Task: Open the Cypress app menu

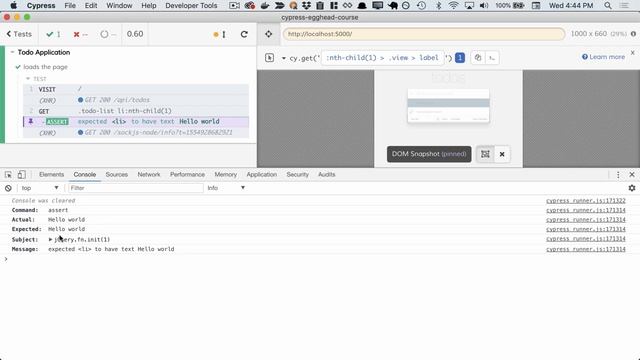Action: click(41, 6)
